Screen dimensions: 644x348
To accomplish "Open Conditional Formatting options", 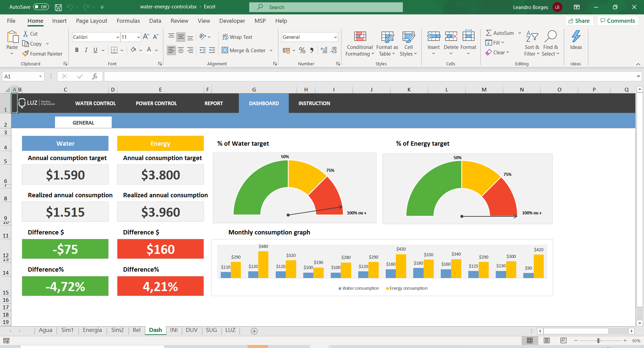I will tap(359, 44).
